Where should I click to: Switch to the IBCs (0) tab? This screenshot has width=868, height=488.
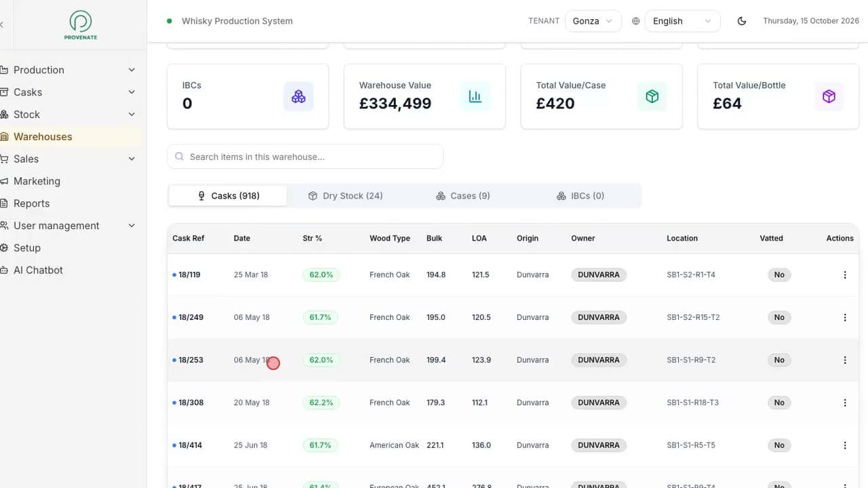[580, 196]
